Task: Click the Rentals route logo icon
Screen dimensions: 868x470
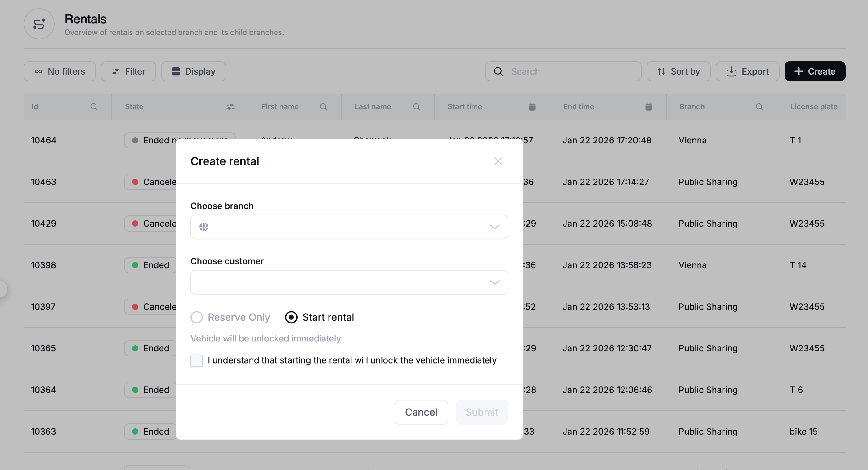Action: tap(39, 24)
